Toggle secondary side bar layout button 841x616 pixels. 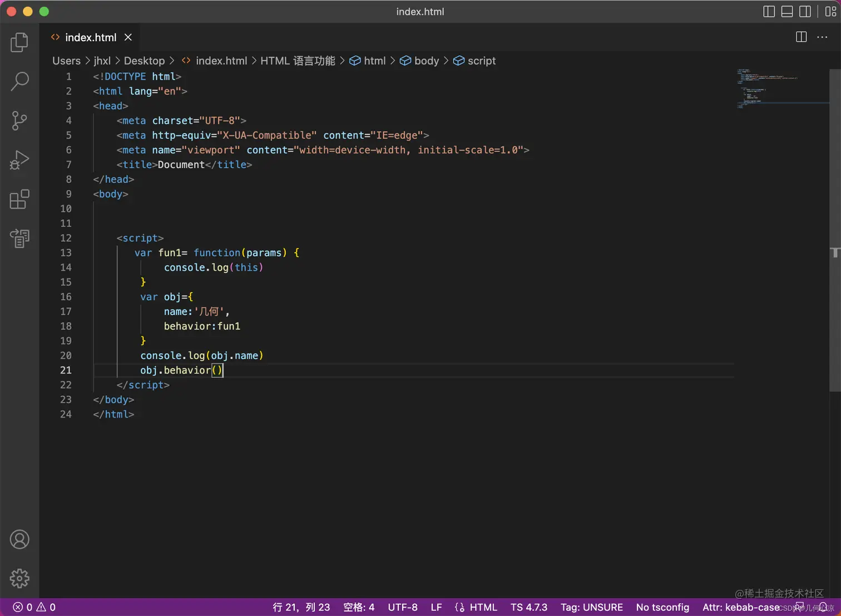click(x=805, y=12)
